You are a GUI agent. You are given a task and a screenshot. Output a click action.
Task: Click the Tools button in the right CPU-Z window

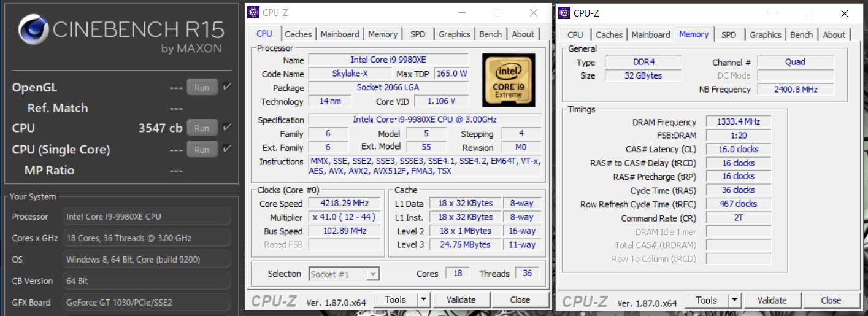point(707,300)
